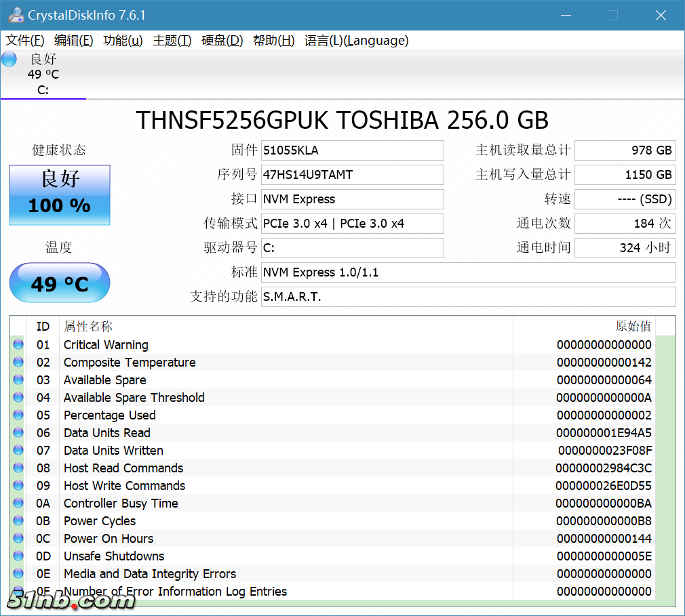Click the status orb next to Data Units Written
685x616 pixels.
18,451
